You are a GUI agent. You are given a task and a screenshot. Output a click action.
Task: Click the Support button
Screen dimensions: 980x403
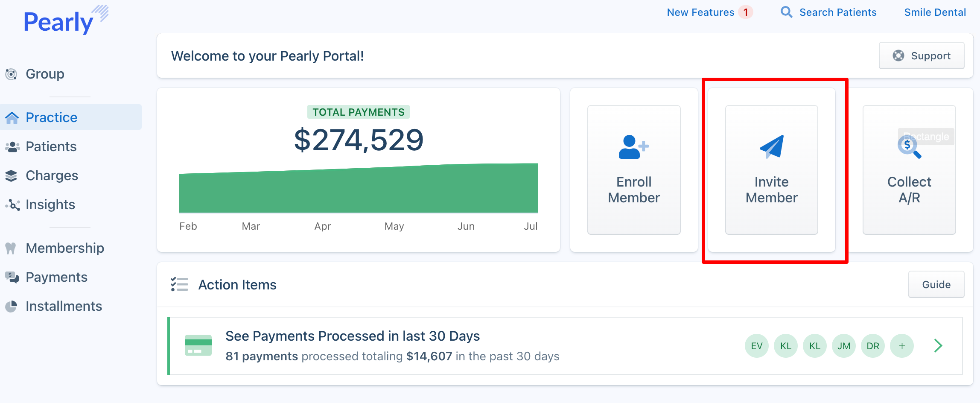click(x=921, y=56)
